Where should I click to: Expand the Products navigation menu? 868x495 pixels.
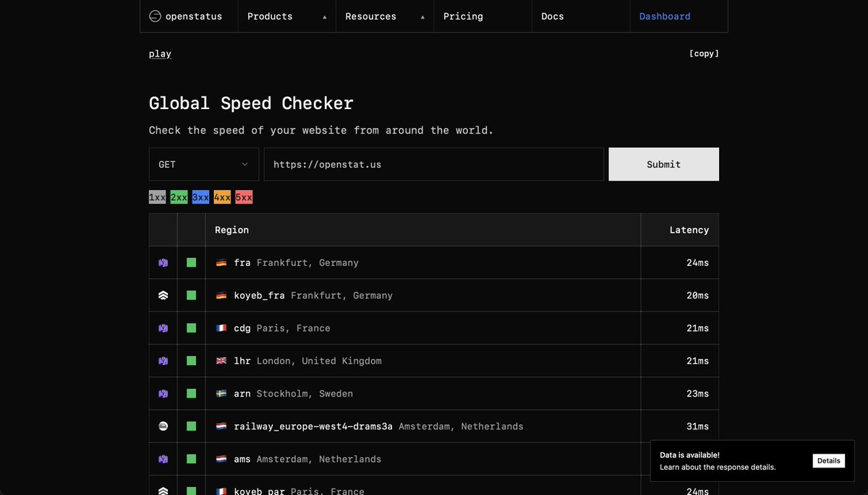point(286,16)
